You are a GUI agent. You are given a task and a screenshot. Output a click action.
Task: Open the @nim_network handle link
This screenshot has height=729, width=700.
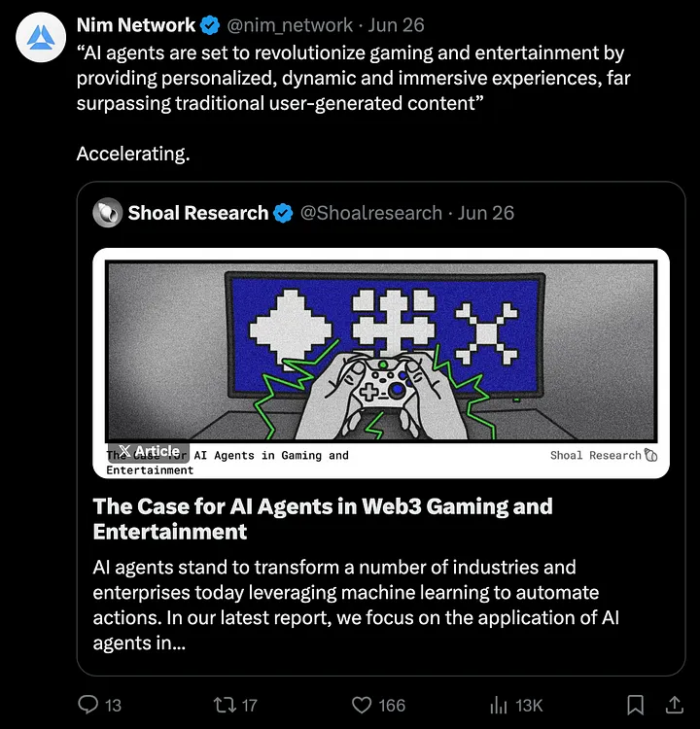coord(290,24)
